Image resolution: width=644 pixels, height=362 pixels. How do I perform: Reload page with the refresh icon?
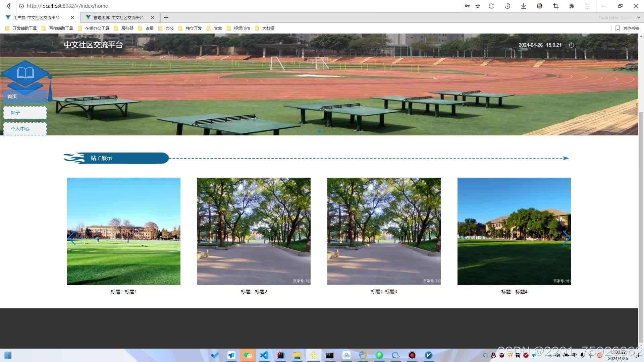[491, 6]
